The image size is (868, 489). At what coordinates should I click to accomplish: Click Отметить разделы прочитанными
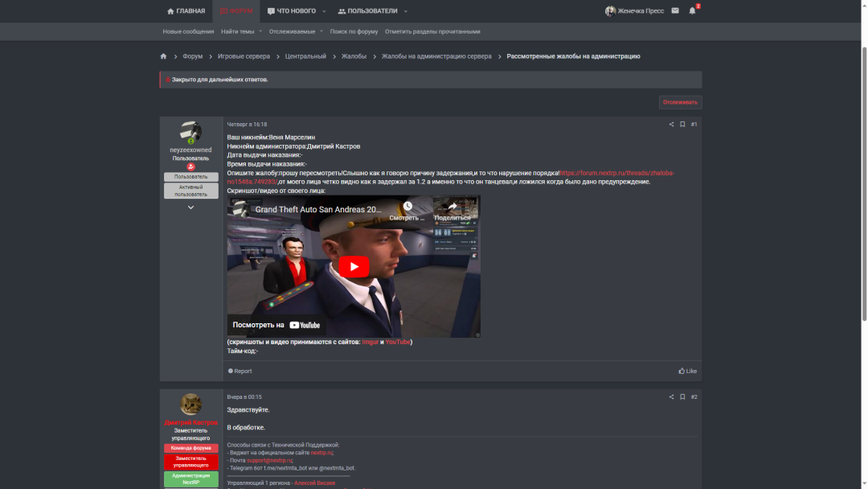(432, 31)
